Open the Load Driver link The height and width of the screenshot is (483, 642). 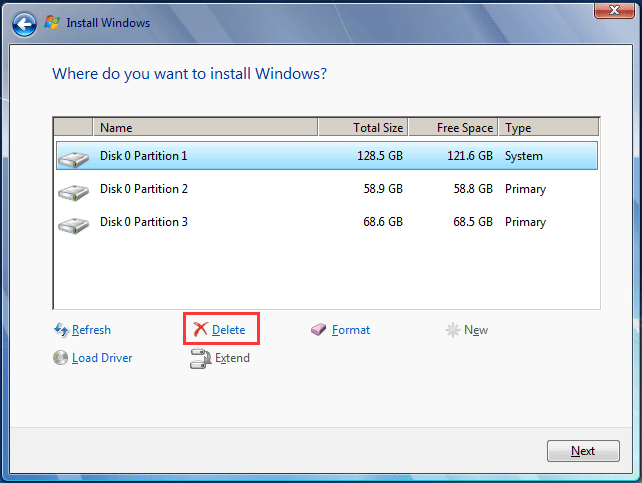(102, 358)
